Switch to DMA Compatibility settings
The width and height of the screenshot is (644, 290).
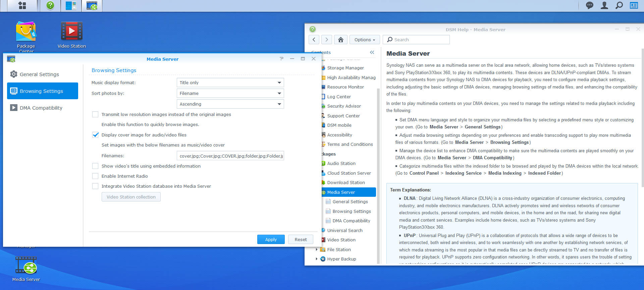click(43, 108)
